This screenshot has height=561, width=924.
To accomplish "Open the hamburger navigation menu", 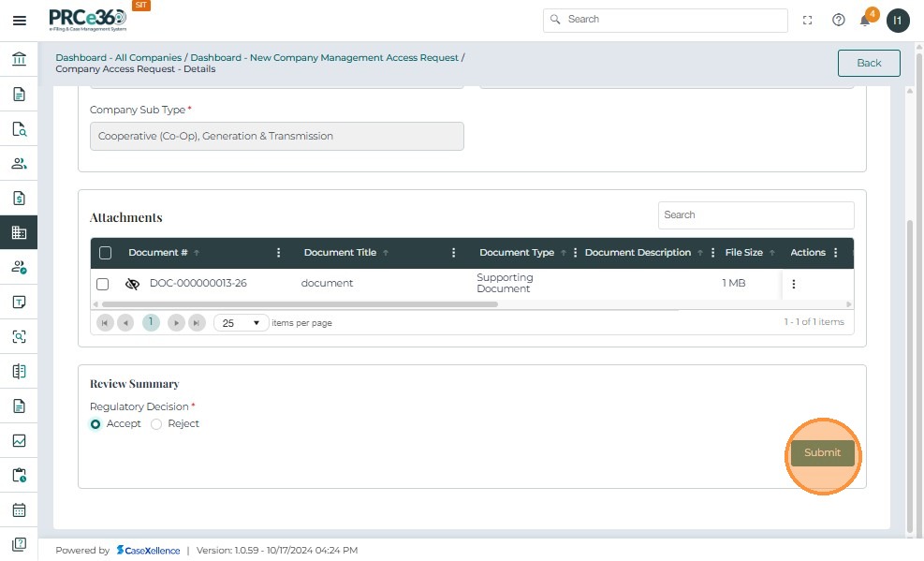I will (20, 21).
